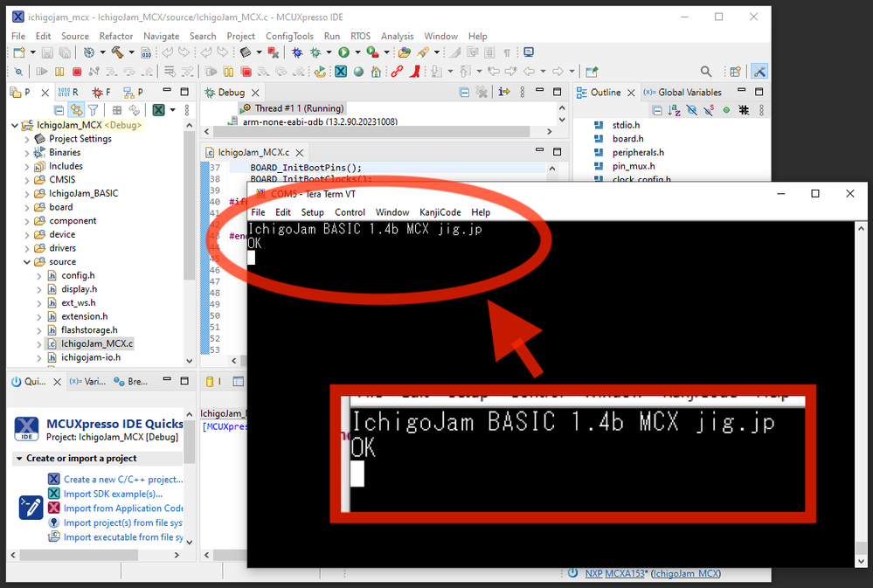Toggle the green dot filter in Outline toolbar
The height and width of the screenshot is (588, 873).
pyautogui.click(x=726, y=110)
